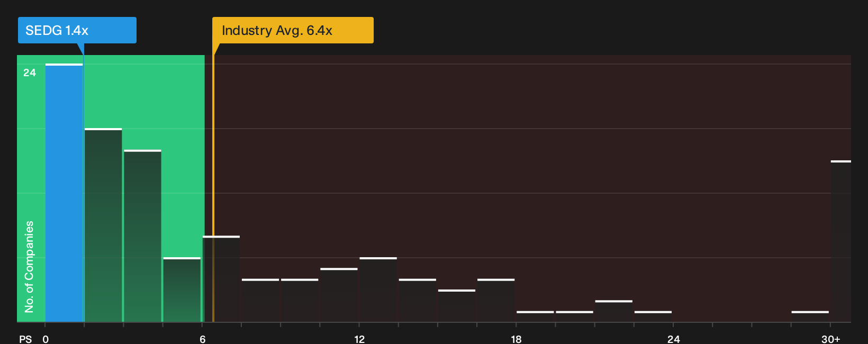The image size is (868, 344).
Task: Click the SEDG 1.4x blue label
Action: coord(77,30)
